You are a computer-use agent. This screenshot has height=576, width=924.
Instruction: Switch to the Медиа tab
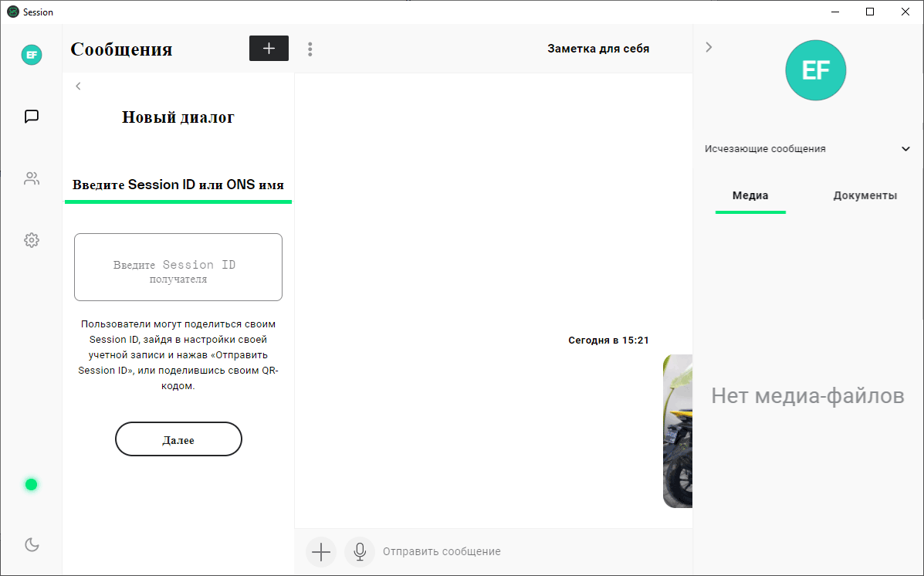pos(750,196)
